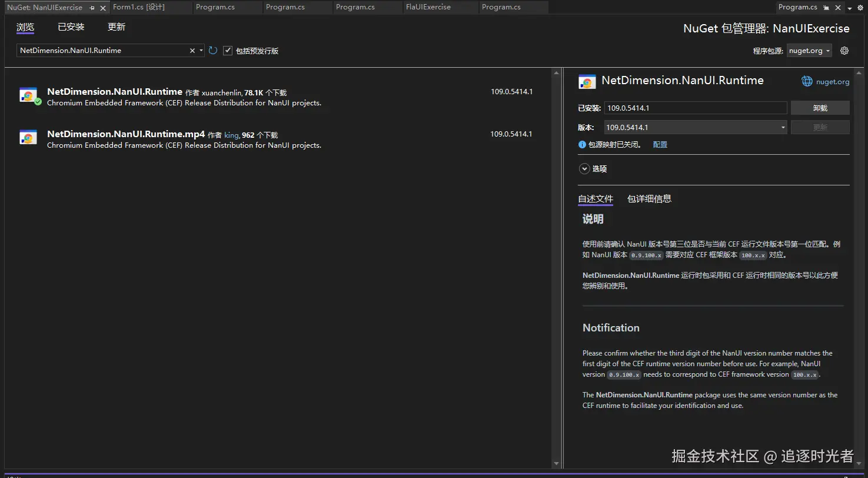Click the 说明 heading in readme
Viewport: 868px width, 478px height.
593,219
